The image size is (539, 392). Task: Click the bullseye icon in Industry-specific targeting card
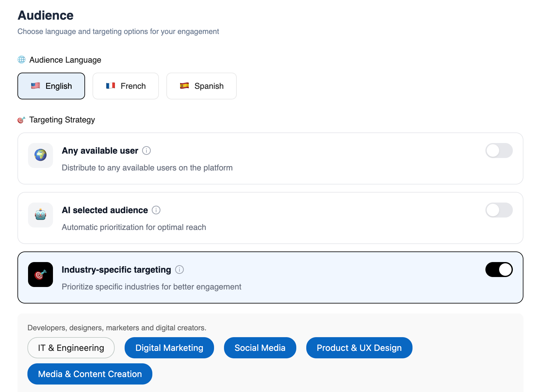(x=41, y=274)
